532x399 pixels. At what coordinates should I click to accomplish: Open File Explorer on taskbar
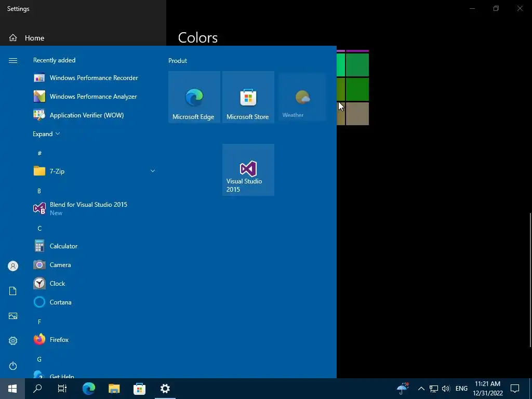(114, 389)
